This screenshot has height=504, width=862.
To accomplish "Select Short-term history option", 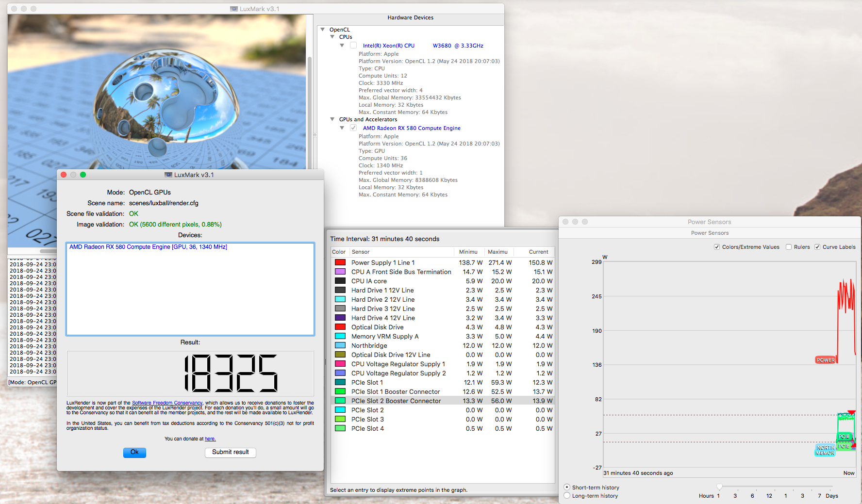I will 567,487.
